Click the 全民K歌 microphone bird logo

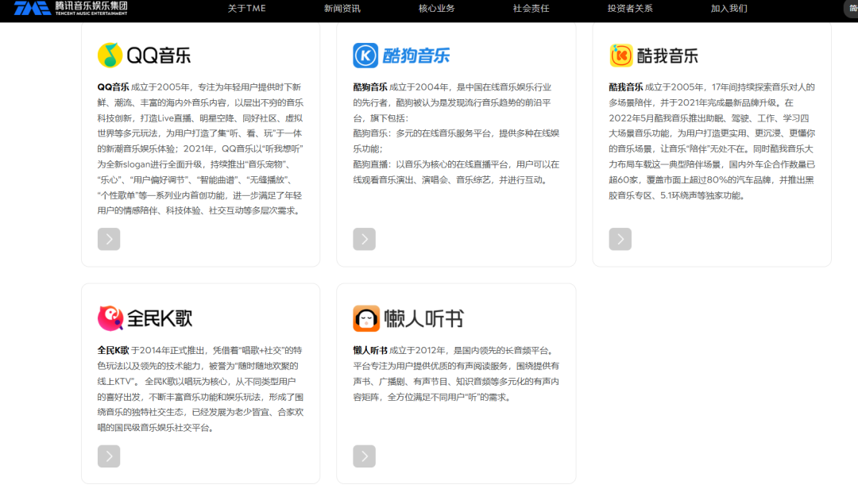click(110, 317)
